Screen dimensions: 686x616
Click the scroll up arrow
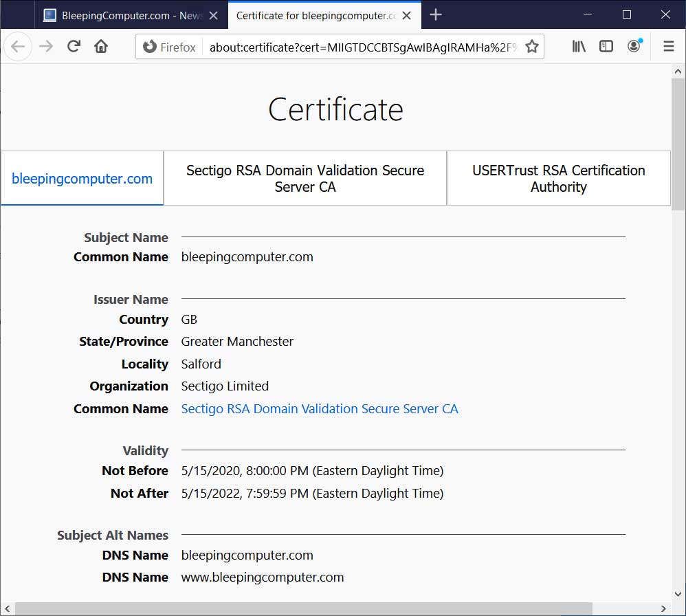(678, 71)
